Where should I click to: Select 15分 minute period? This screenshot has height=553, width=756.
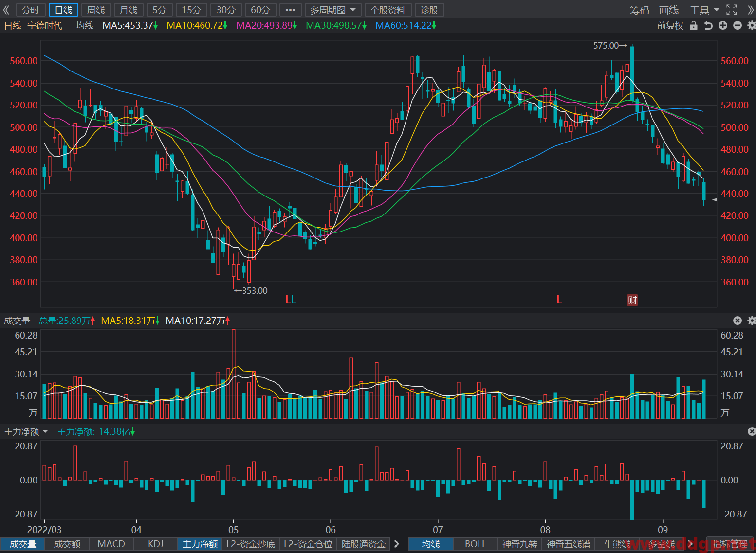click(191, 10)
